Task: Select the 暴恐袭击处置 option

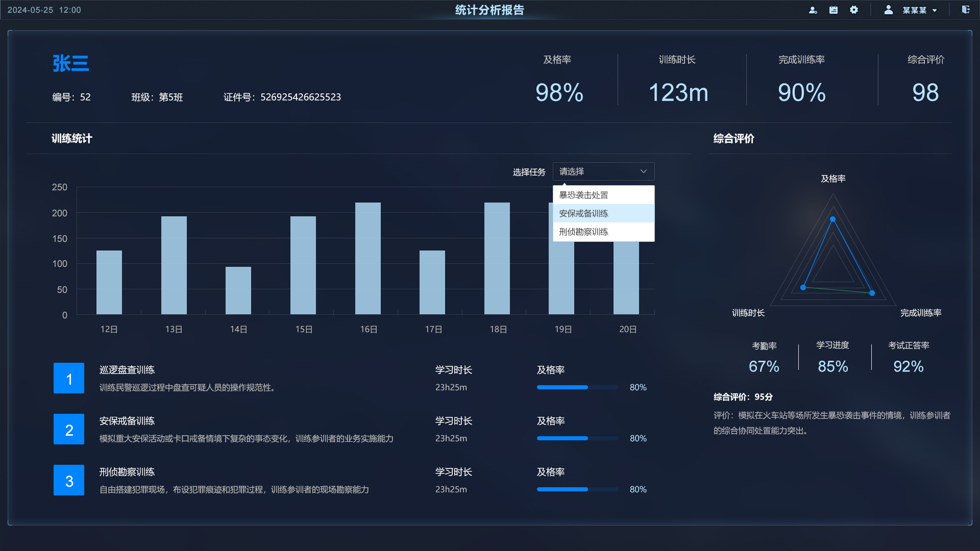Action: [582, 195]
